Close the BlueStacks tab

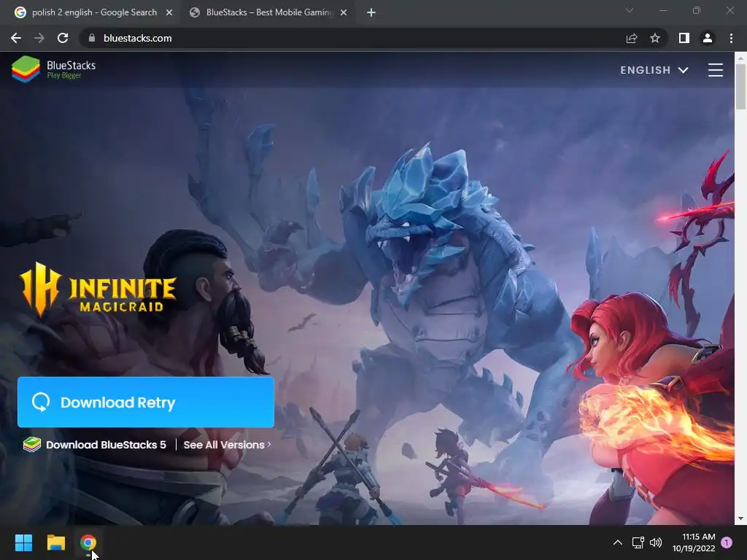[x=344, y=12]
